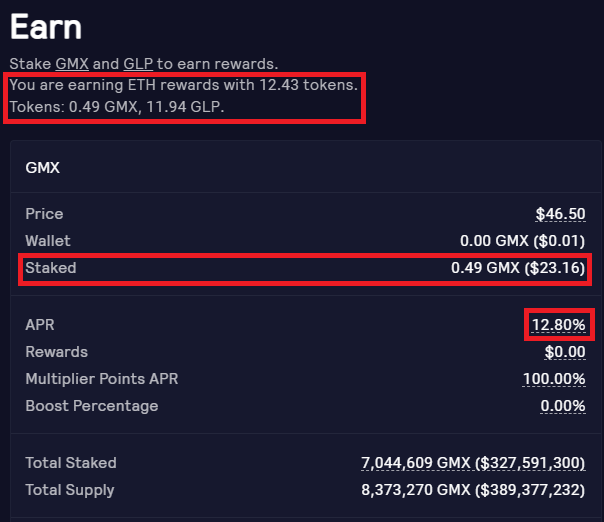Open the GMX link in the intro sentence

[x=72, y=64]
